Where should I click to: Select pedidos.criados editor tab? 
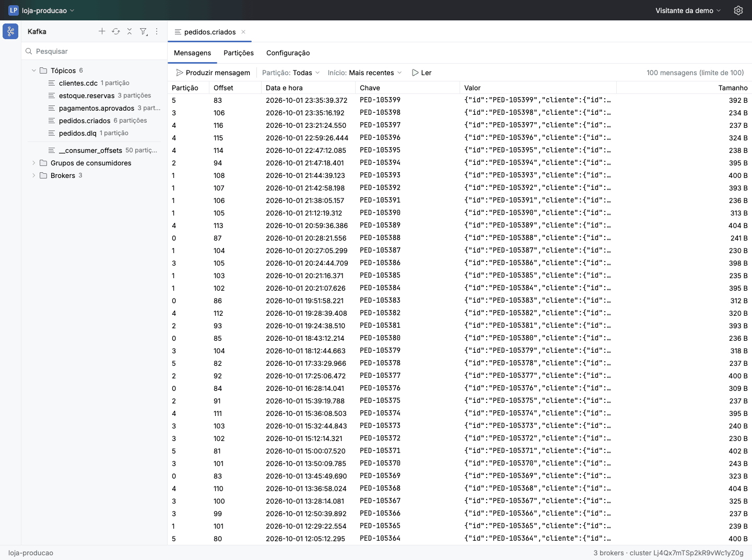coord(209,32)
